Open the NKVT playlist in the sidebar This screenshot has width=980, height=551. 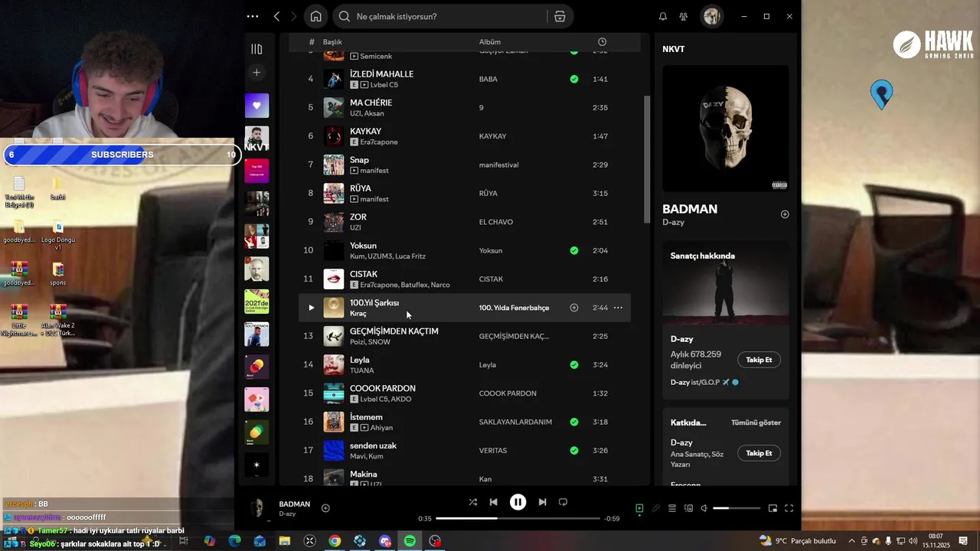point(256,139)
